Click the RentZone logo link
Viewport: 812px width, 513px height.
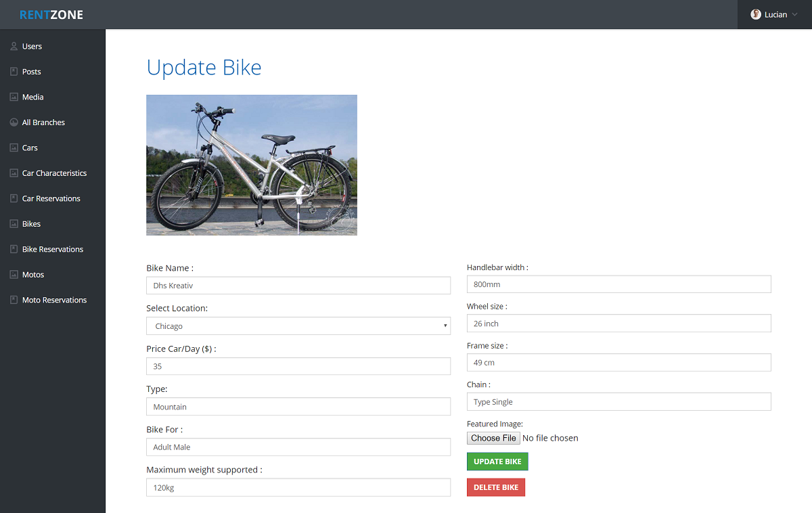(x=51, y=15)
